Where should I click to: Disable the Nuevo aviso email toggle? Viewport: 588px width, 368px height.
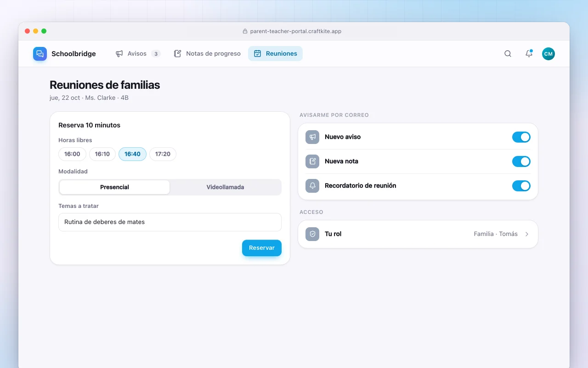tap(521, 137)
